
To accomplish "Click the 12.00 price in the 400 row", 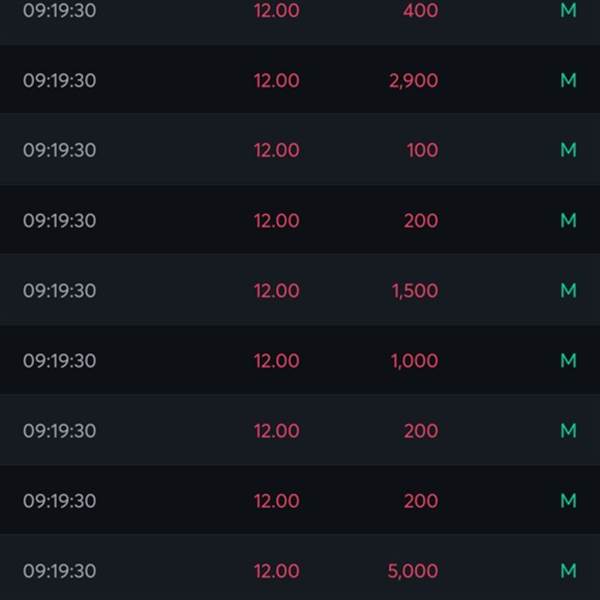I will pyautogui.click(x=277, y=10).
